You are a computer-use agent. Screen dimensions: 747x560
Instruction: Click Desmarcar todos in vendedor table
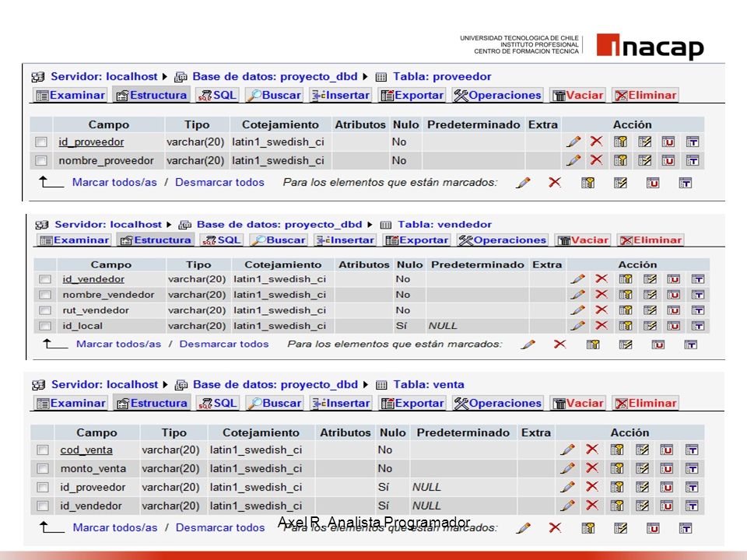click(224, 344)
